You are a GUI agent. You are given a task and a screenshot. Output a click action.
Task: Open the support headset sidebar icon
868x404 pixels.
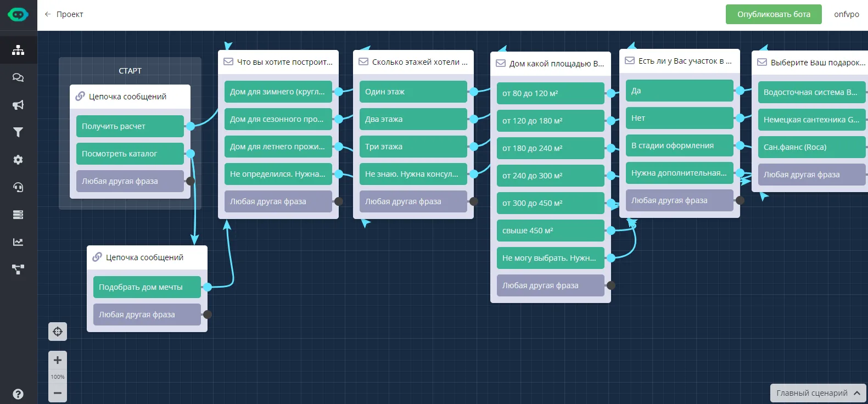pos(18,187)
